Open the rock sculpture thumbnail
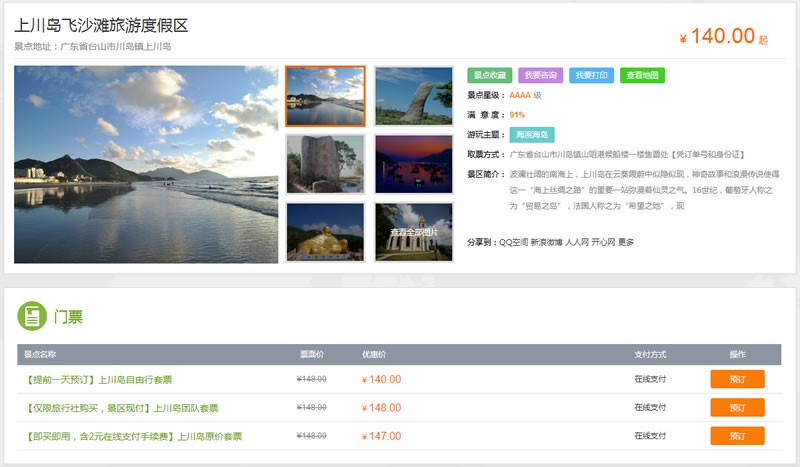This screenshot has width=800, height=467. coord(413,96)
